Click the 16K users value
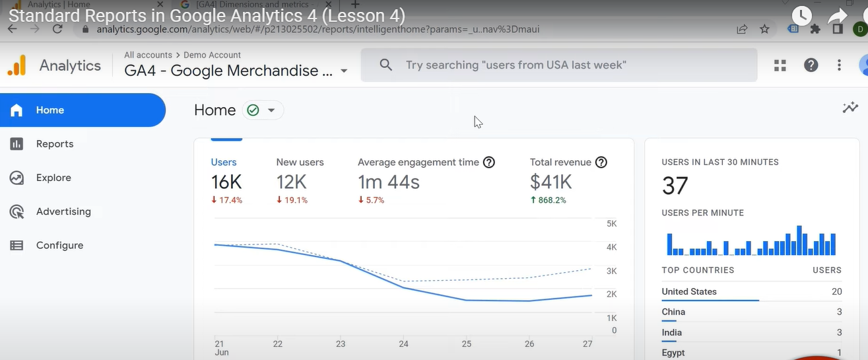Screen dimensions: 868x360 [x=226, y=182]
